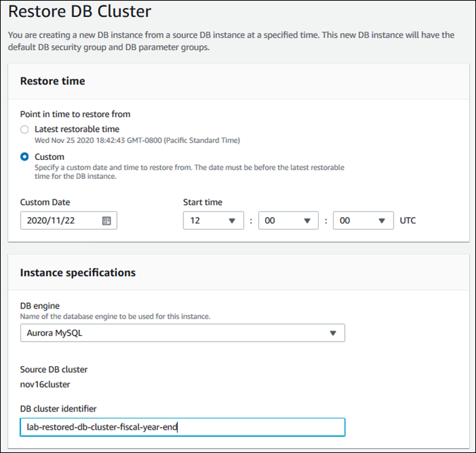This screenshot has width=476, height=453.
Task: Expand the Start time seconds dropdown
Action: click(363, 221)
